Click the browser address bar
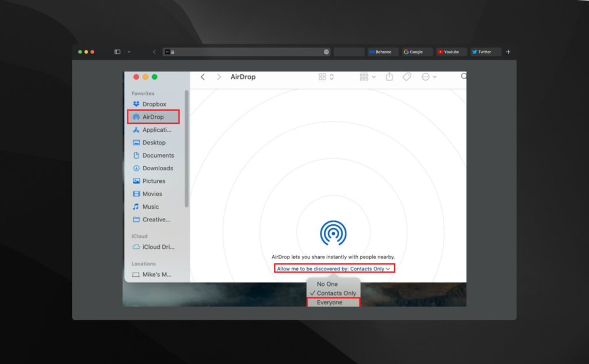The height and width of the screenshot is (364, 589). tap(246, 51)
